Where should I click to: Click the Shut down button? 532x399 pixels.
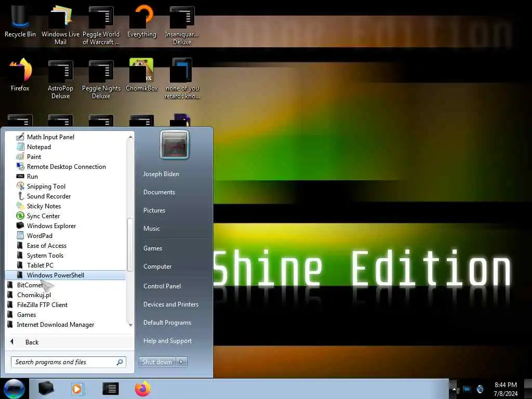point(157,362)
